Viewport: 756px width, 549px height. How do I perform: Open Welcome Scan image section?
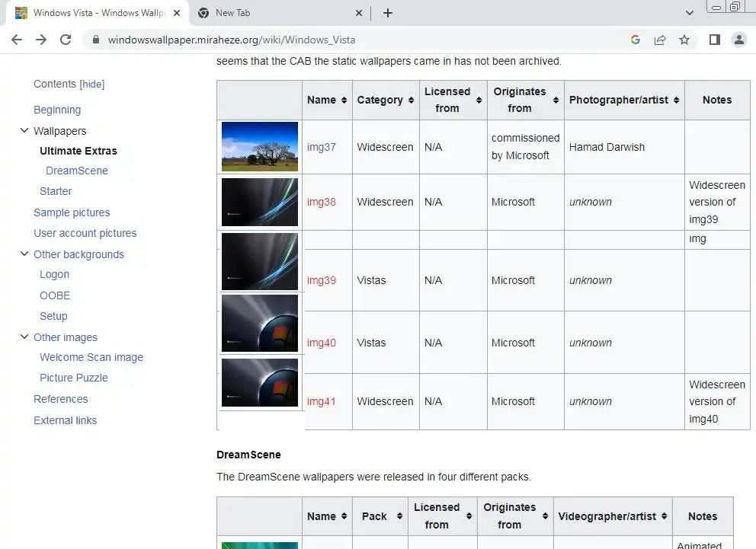(x=91, y=357)
